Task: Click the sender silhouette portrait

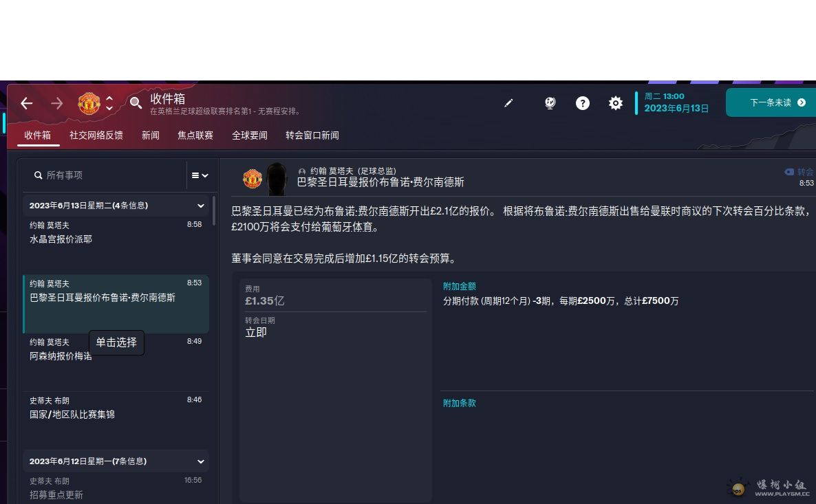Action: pyautogui.click(x=277, y=179)
